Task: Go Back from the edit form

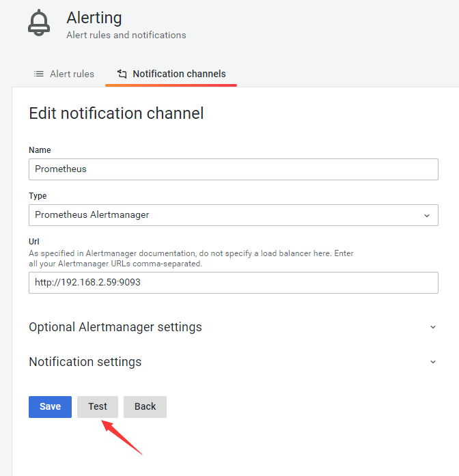Action: (145, 407)
